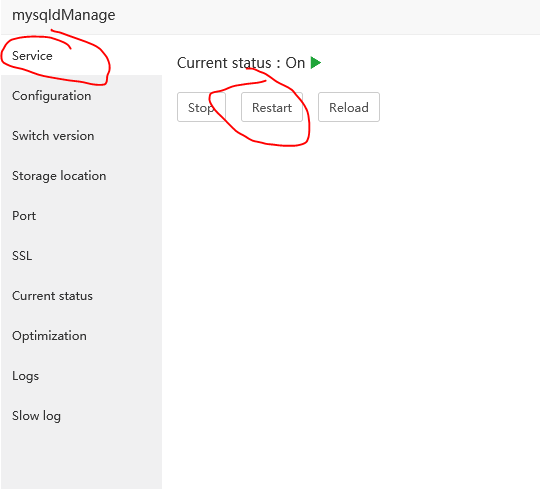Click the 'Current status : On' text
Screen dimensions: 540x489
(241, 63)
